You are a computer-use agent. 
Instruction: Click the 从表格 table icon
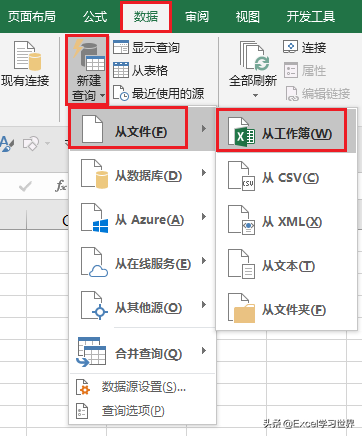click(121, 70)
